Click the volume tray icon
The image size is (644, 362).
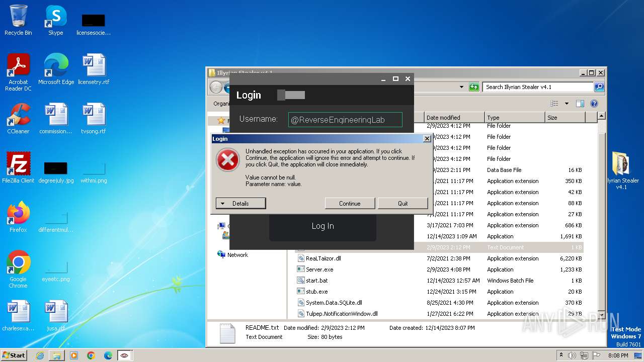572,355
